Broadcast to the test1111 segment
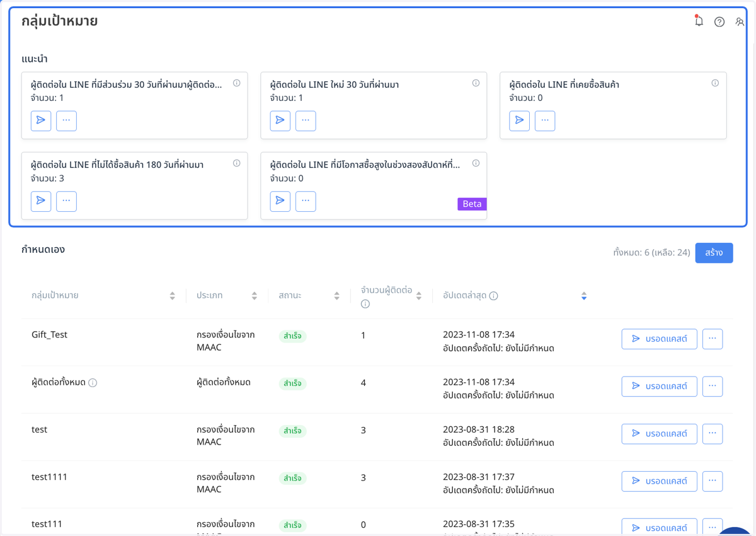 pyautogui.click(x=659, y=481)
